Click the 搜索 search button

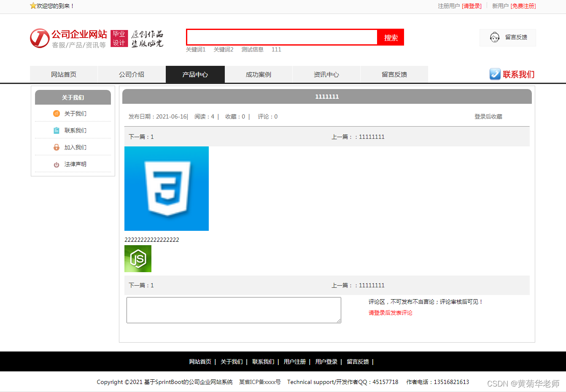click(390, 37)
